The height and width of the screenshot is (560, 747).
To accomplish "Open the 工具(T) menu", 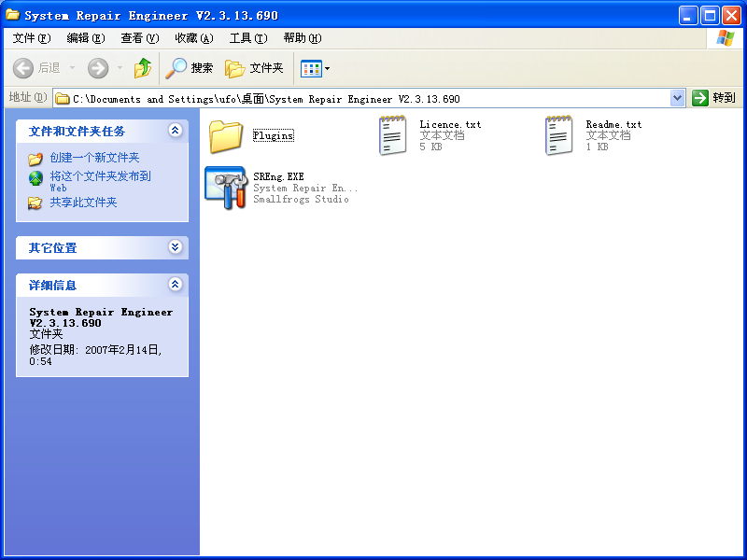I will (248, 38).
